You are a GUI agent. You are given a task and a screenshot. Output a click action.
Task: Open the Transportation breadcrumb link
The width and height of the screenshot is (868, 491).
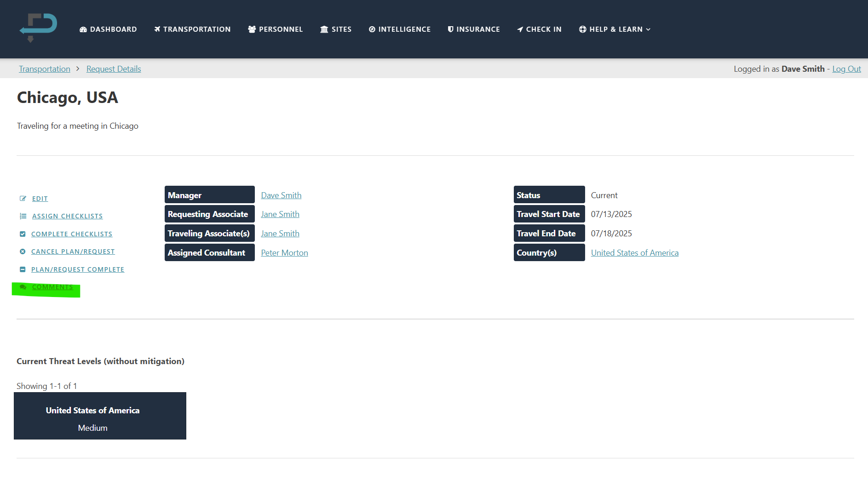[x=44, y=69]
